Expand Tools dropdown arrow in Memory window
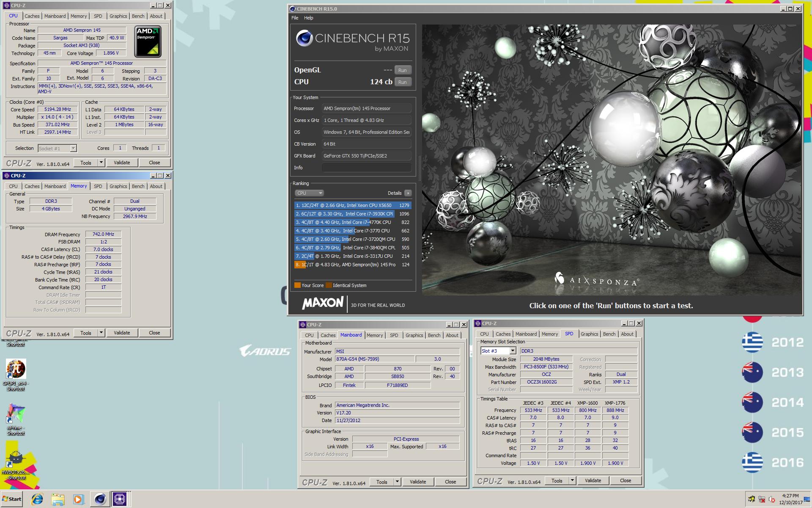This screenshot has height=508, width=812. (x=101, y=333)
